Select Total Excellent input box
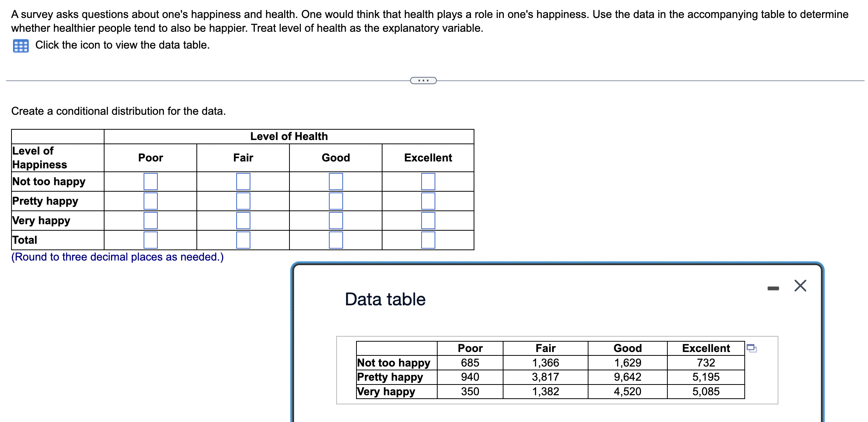The height and width of the screenshot is (422, 868). tap(428, 240)
